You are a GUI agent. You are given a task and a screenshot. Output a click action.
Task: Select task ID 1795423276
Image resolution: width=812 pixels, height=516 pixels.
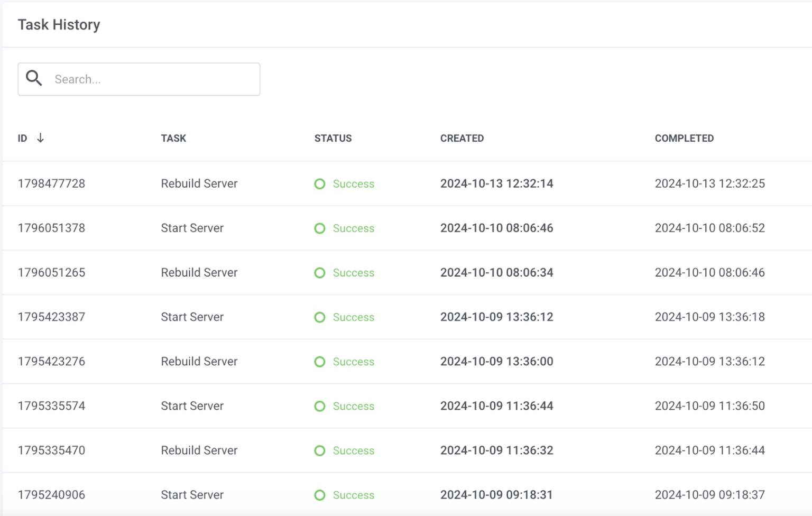pos(51,362)
